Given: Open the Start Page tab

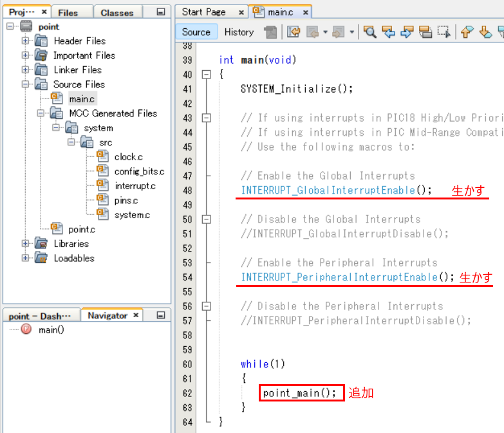Looking at the screenshot, I should (x=204, y=12).
